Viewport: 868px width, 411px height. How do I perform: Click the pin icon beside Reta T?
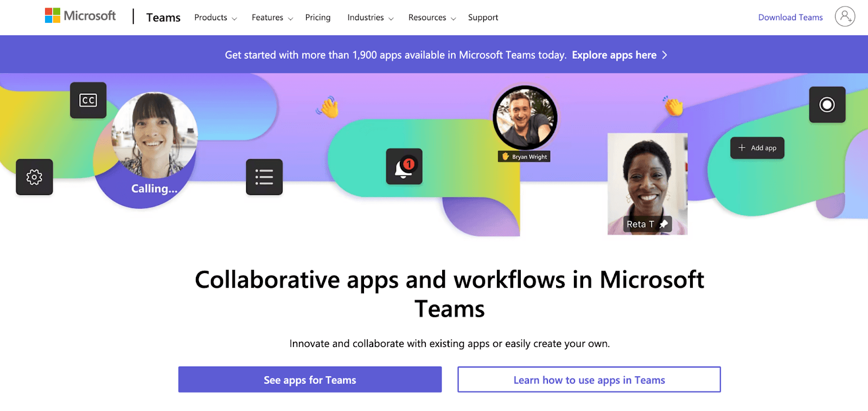coord(663,224)
